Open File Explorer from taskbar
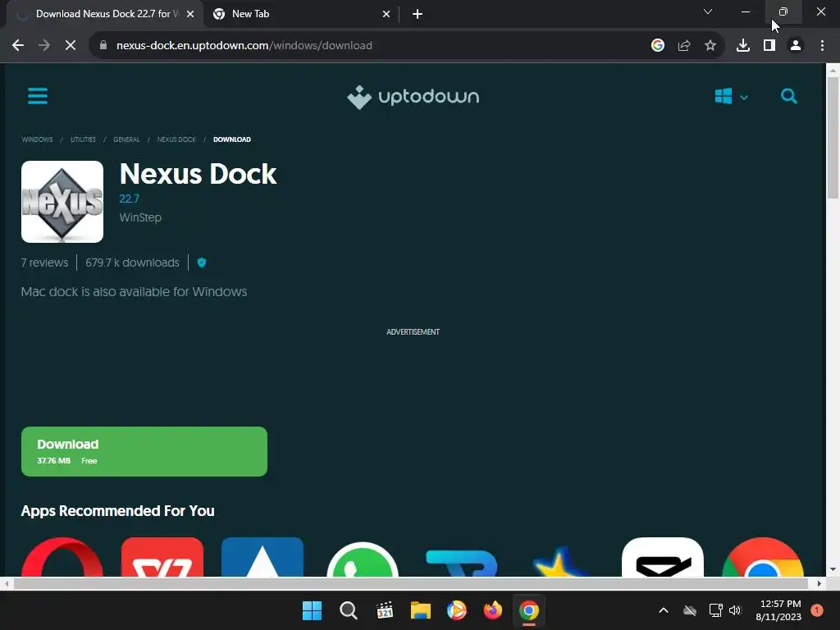Viewport: 840px width, 630px height. (x=421, y=610)
